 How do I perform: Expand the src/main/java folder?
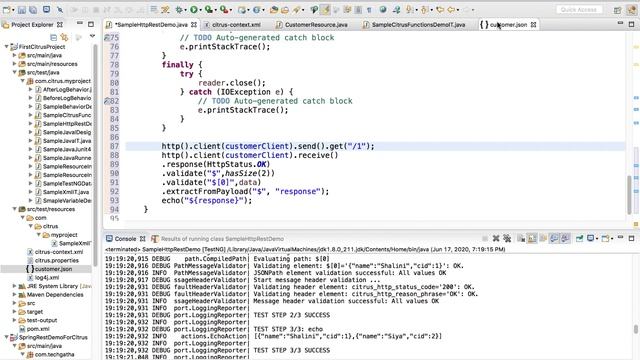(15, 55)
